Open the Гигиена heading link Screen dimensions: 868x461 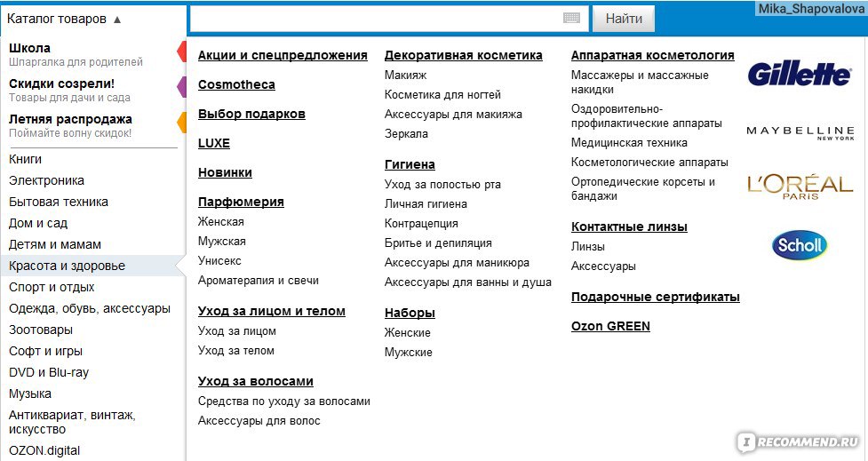coord(410,165)
